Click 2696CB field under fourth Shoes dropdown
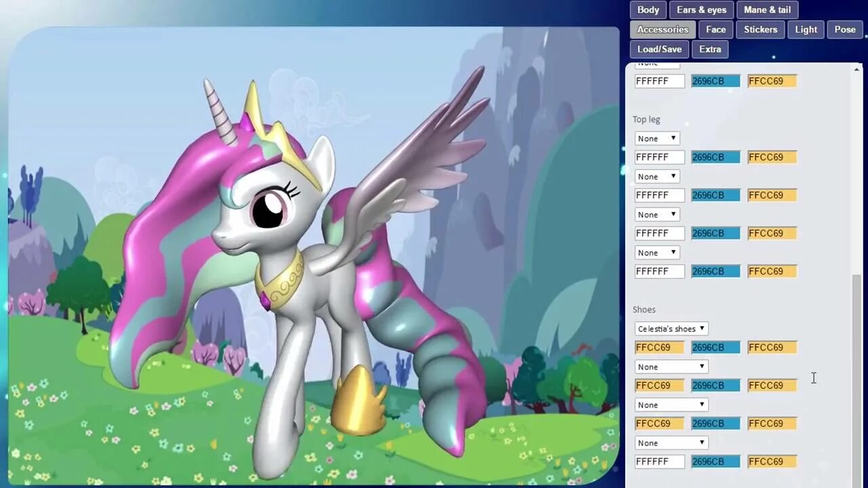The width and height of the screenshot is (868, 488). point(715,461)
